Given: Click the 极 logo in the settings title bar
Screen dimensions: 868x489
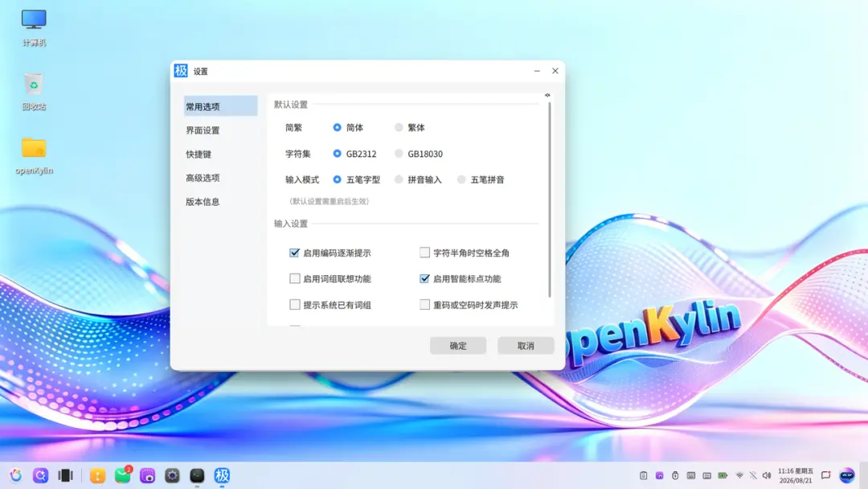Looking at the screenshot, I should [x=181, y=71].
